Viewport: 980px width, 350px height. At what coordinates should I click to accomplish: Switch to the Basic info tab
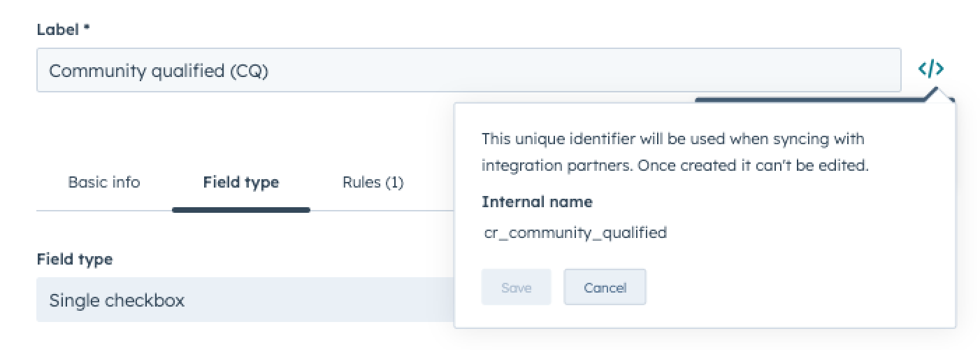tap(104, 183)
